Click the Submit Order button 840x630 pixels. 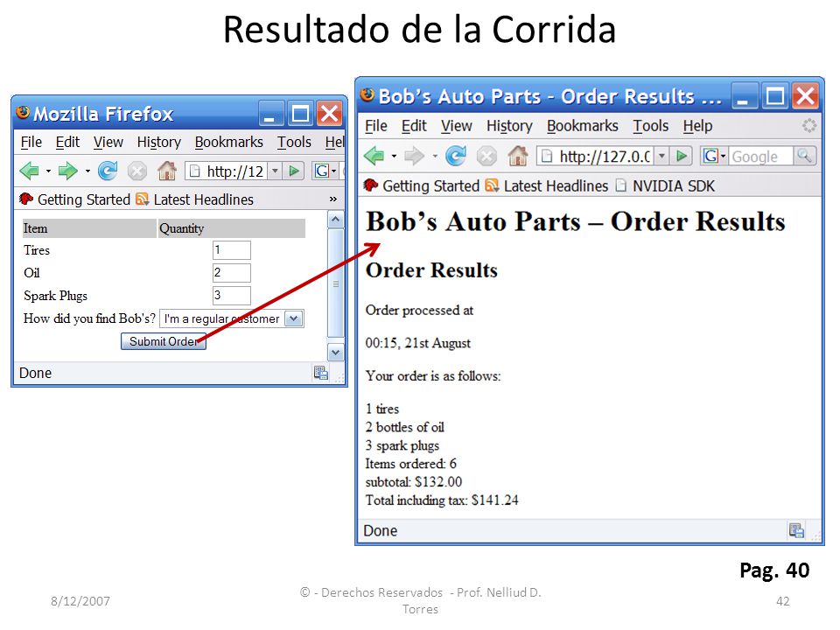click(164, 341)
